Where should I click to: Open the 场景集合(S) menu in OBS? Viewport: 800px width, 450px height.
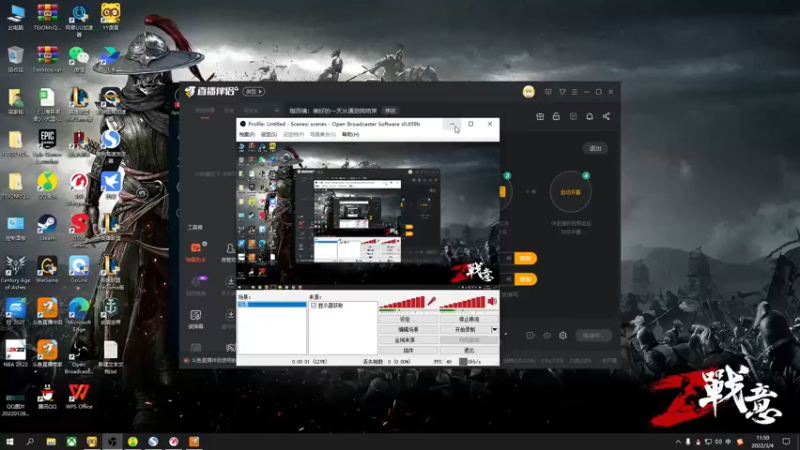click(x=322, y=134)
